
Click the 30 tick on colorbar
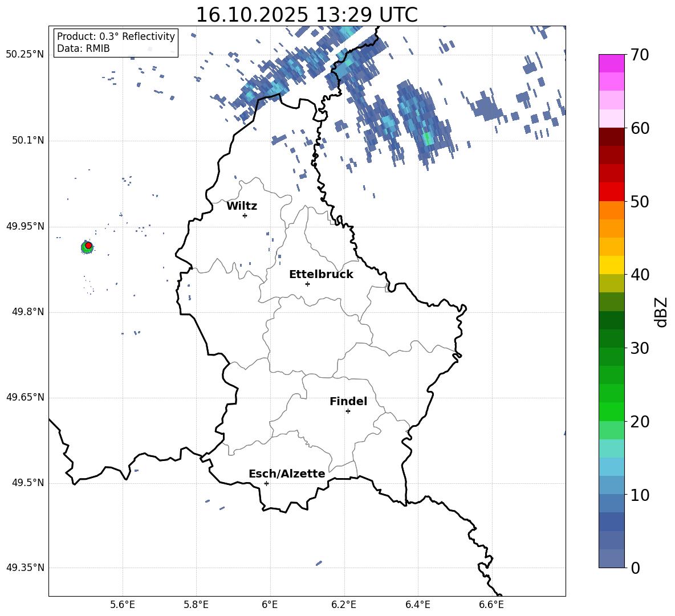640,348
